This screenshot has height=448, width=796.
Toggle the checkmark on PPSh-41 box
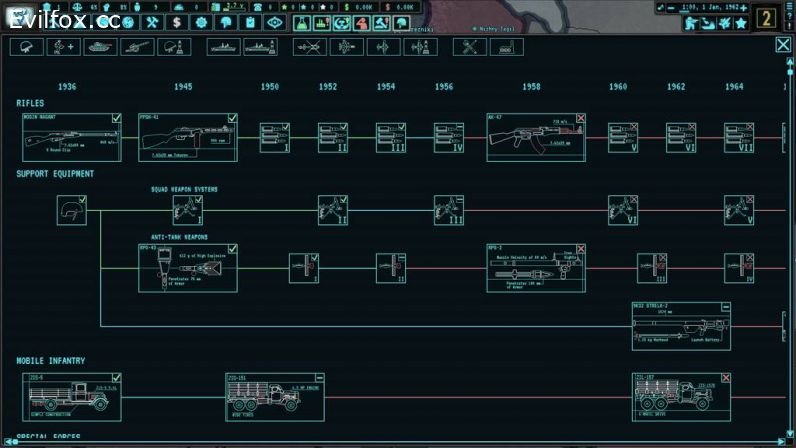(x=232, y=118)
